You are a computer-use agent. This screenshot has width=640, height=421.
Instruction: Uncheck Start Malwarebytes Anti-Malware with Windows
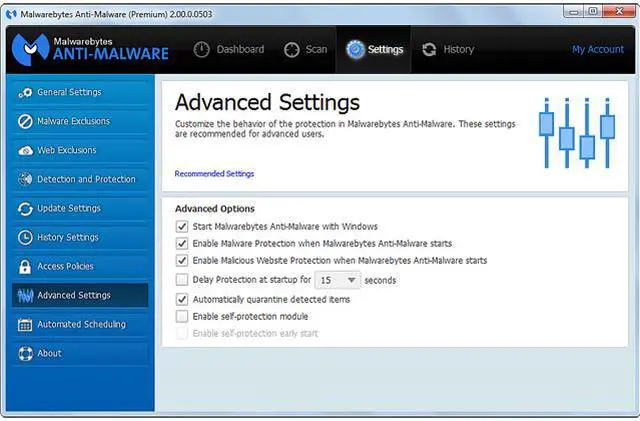pyautogui.click(x=182, y=226)
